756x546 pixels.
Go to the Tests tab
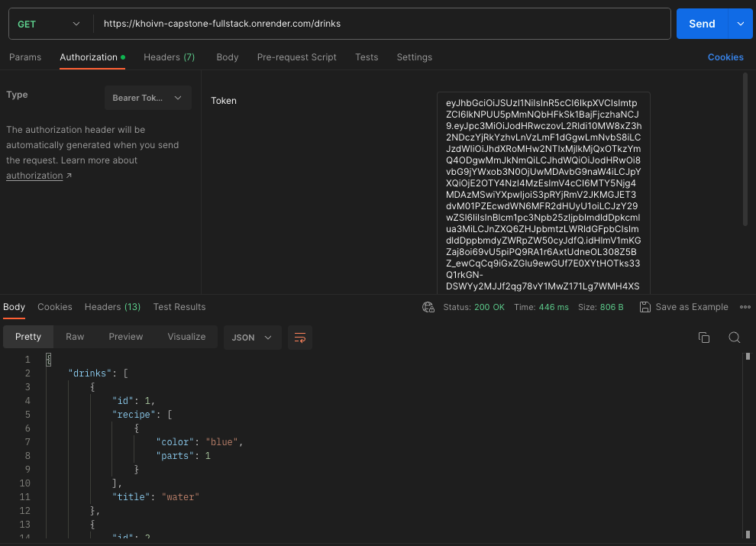pos(367,57)
